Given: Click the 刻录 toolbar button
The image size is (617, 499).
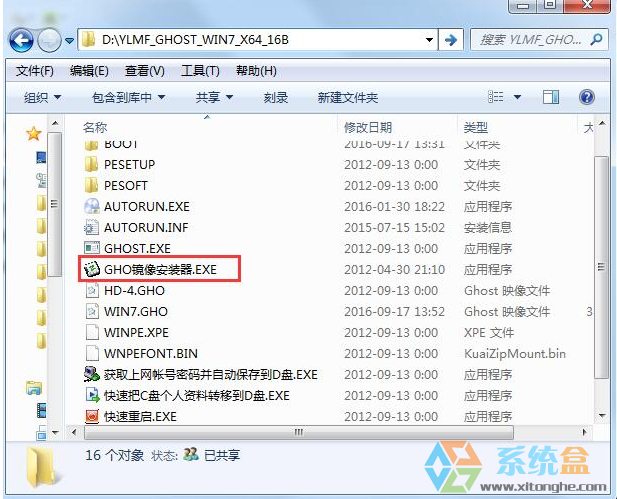Looking at the screenshot, I should pos(275,97).
